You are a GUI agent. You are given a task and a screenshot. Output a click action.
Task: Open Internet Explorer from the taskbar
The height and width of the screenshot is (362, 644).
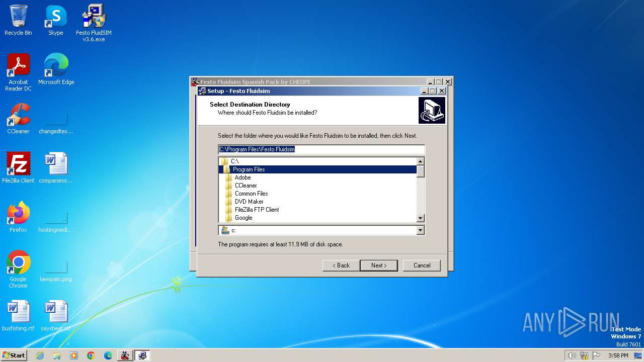click(40, 355)
